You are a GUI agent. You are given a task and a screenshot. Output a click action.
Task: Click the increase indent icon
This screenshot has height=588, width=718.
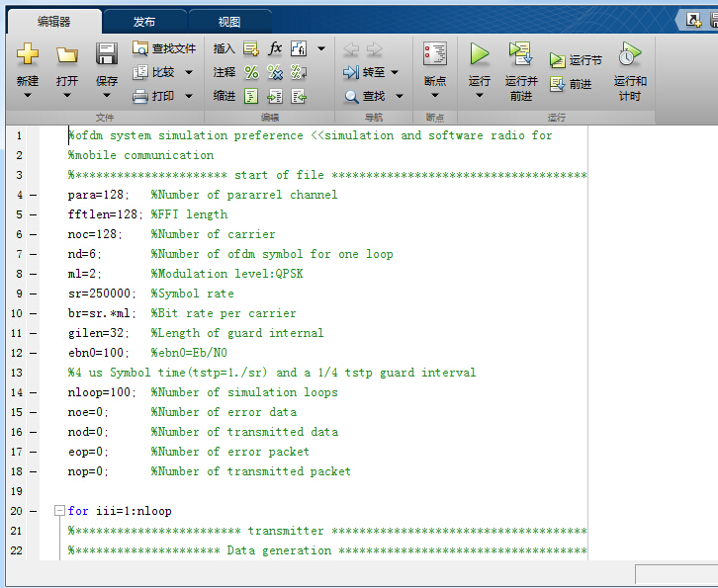click(275, 96)
